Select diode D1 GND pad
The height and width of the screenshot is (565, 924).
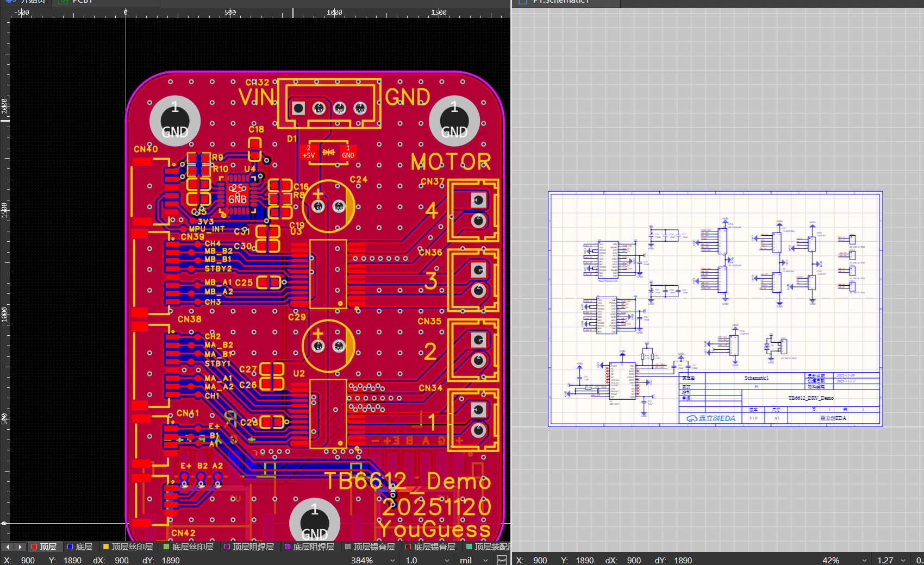click(348, 152)
